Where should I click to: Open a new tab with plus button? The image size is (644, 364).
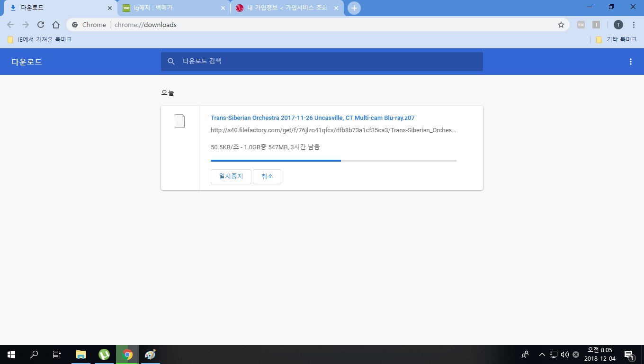(354, 8)
